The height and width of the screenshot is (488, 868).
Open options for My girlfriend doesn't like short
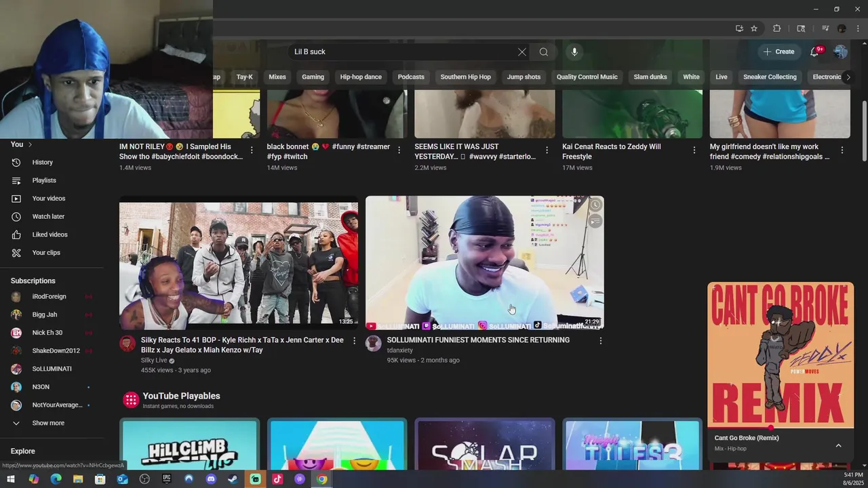pyautogui.click(x=842, y=150)
